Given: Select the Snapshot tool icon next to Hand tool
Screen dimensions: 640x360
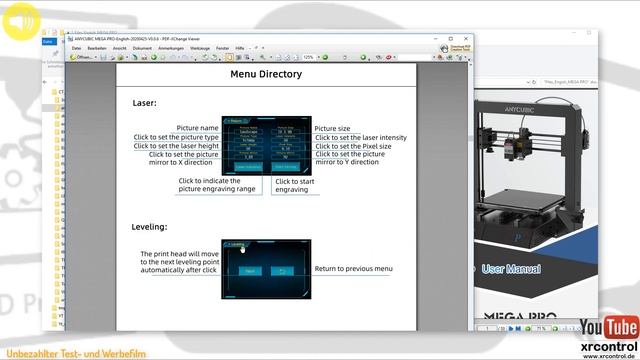Looking at the screenshot, I should click(x=238, y=57).
